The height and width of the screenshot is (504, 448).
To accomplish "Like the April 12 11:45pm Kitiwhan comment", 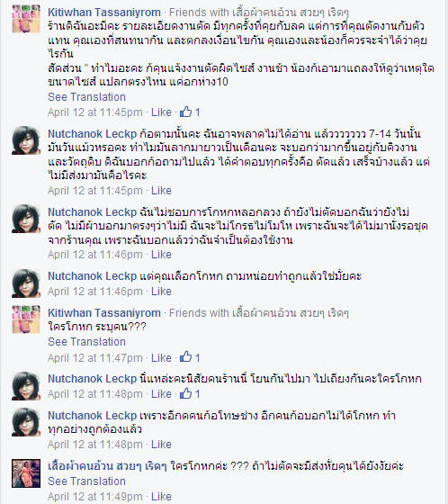I will 161,112.
